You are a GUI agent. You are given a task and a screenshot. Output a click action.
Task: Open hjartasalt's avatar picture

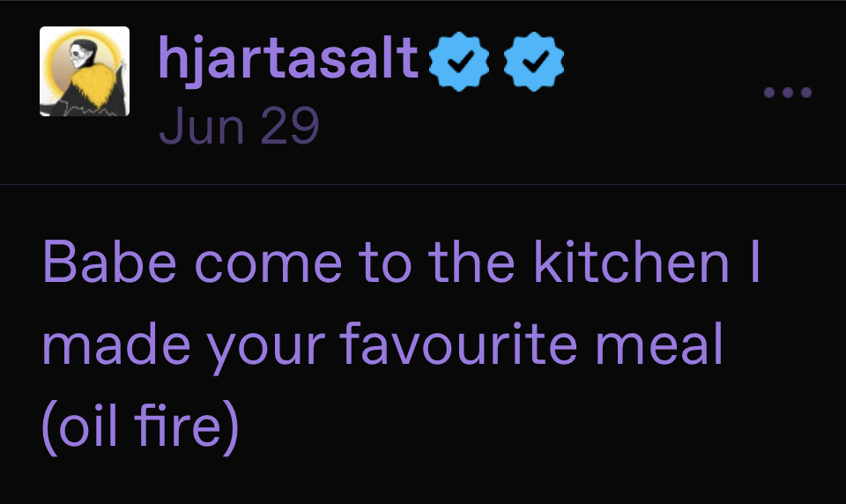click(x=85, y=71)
